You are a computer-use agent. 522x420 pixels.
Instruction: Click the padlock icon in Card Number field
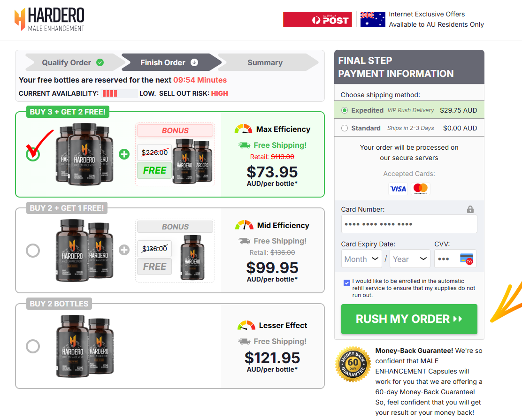coord(470,209)
